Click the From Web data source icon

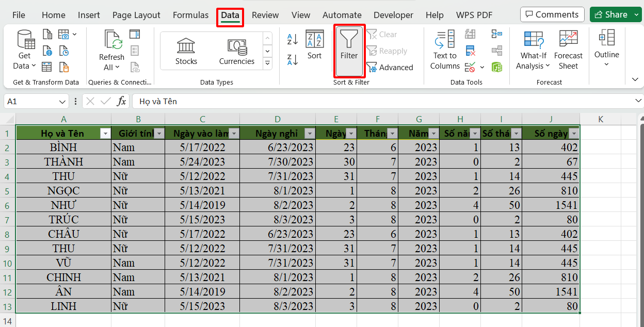point(47,52)
